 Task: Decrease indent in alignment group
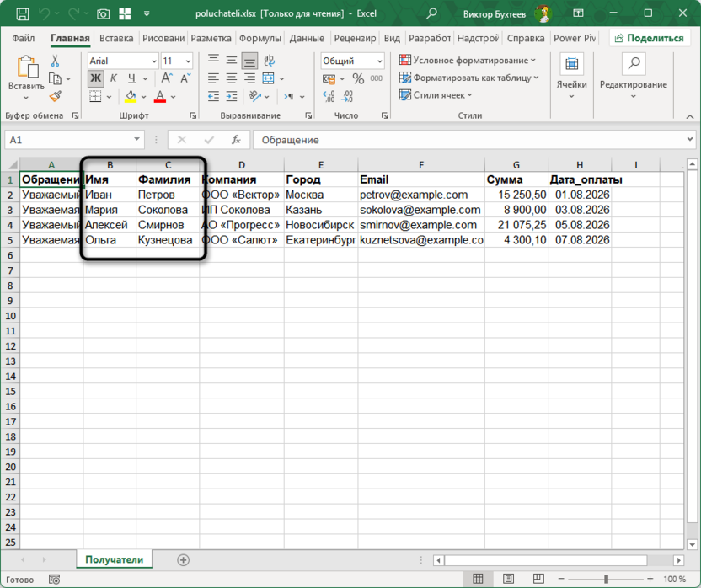(x=214, y=96)
